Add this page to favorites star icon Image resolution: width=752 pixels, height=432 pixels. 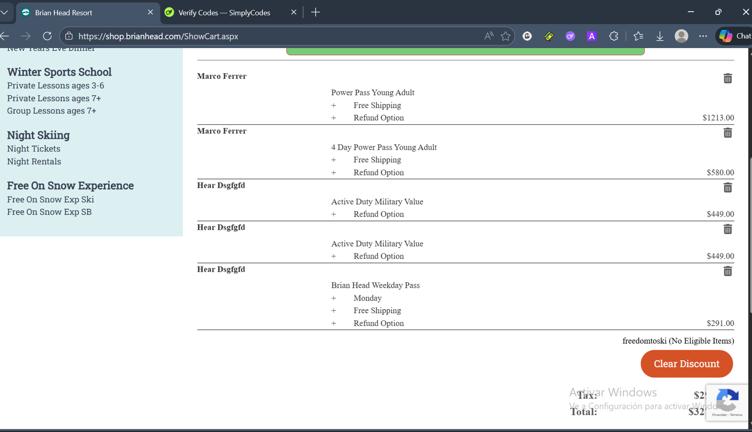505,36
